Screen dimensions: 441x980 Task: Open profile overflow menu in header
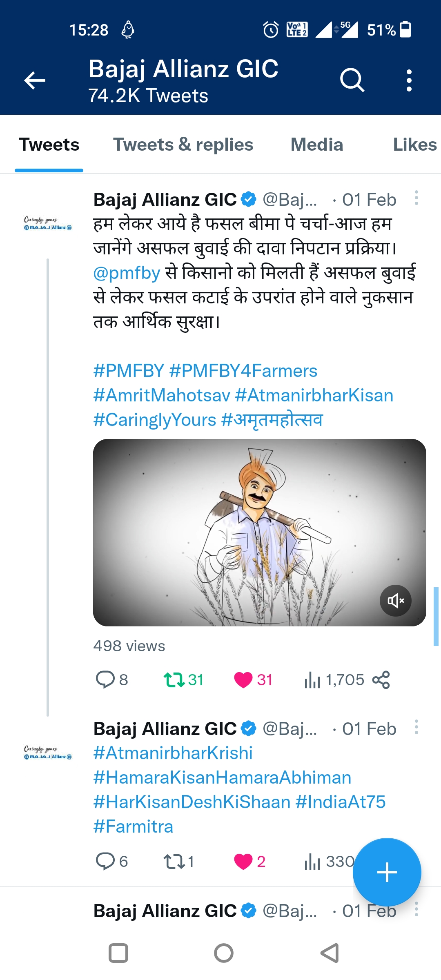click(x=409, y=80)
